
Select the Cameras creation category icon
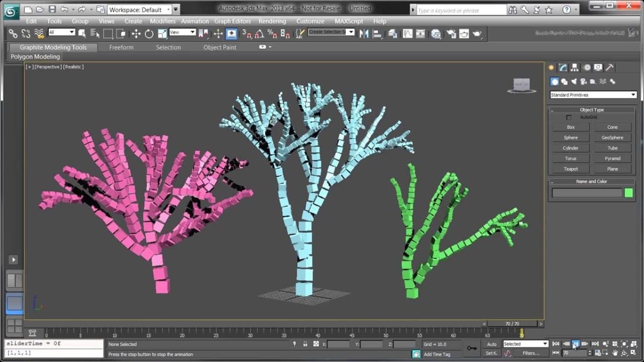click(584, 81)
